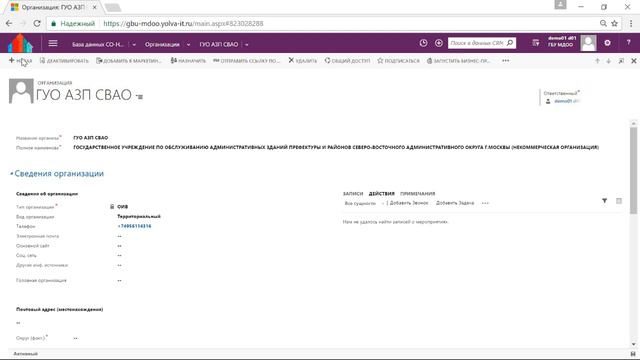Expand База данных СО-Н... dropdown arrow
The image size is (640, 360).
click(x=134, y=44)
